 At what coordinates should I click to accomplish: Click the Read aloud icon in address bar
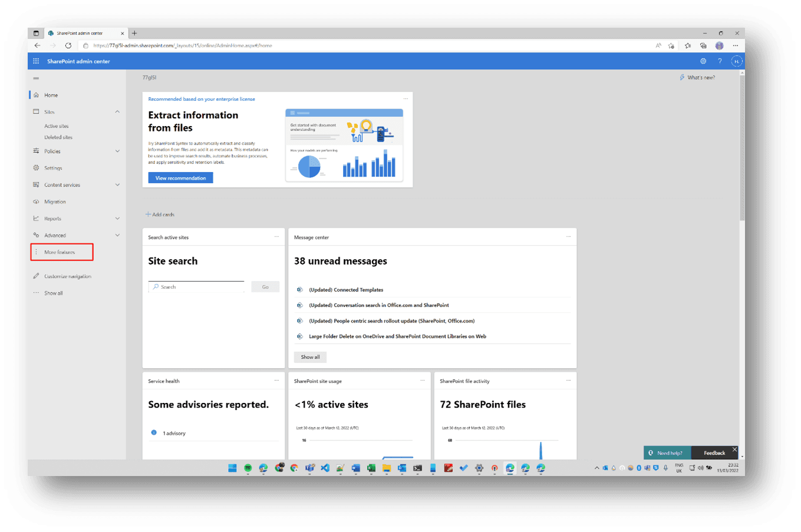(x=658, y=45)
